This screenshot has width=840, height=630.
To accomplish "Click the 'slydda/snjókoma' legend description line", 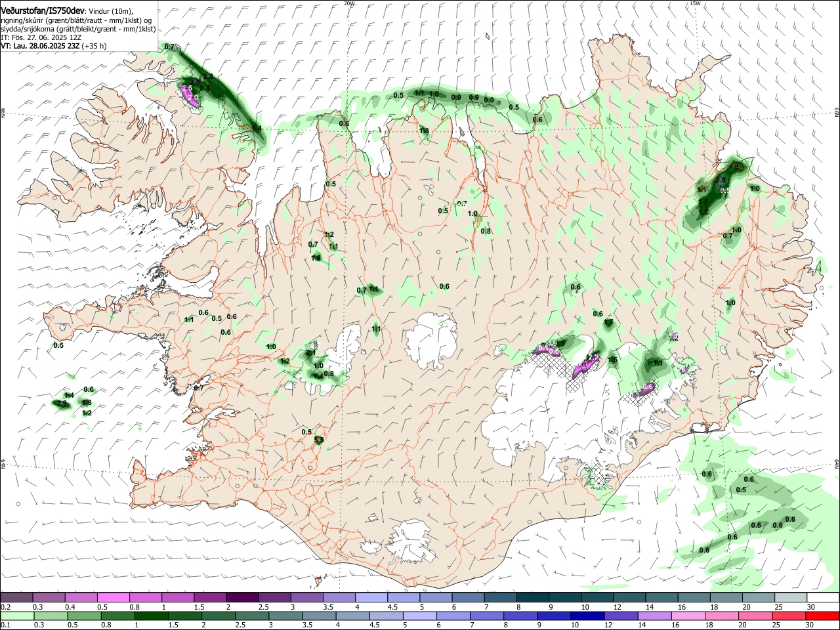I will coord(78,29).
